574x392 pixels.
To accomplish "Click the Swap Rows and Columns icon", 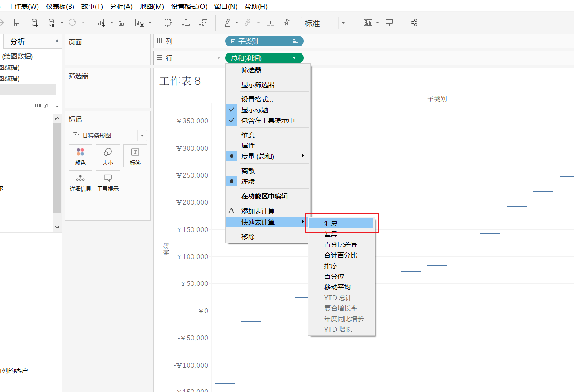I will coord(168,23).
